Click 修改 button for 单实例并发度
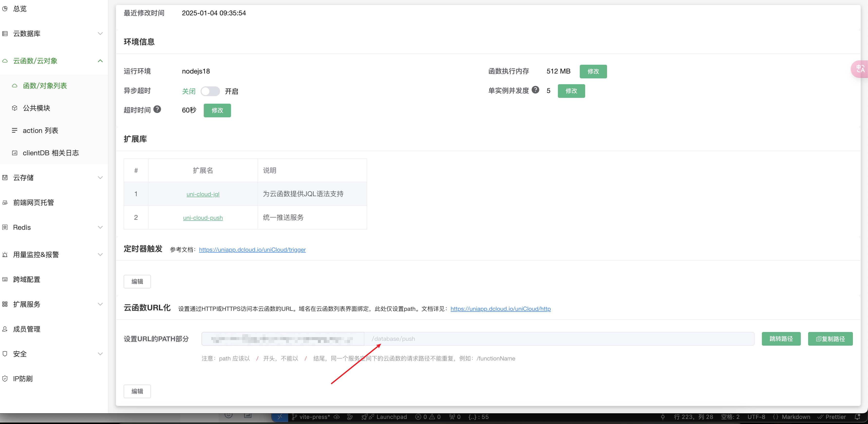Screen dimensions: 868x424 coord(571,91)
